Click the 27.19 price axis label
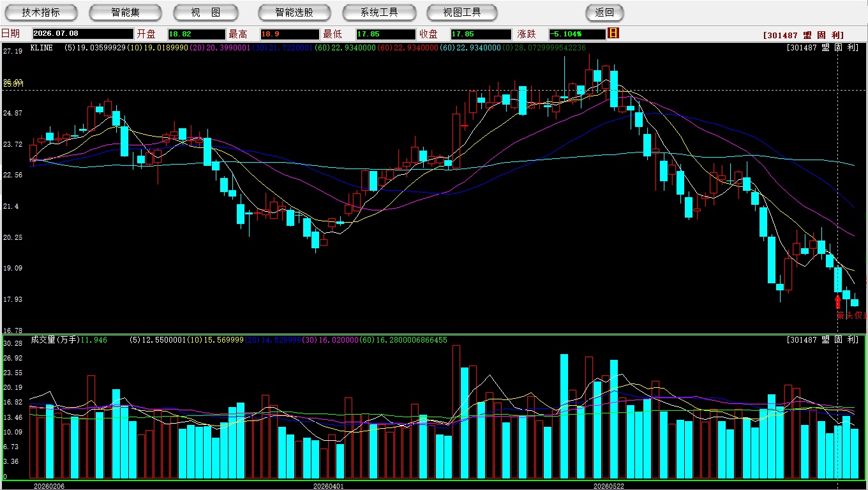 click(13, 51)
